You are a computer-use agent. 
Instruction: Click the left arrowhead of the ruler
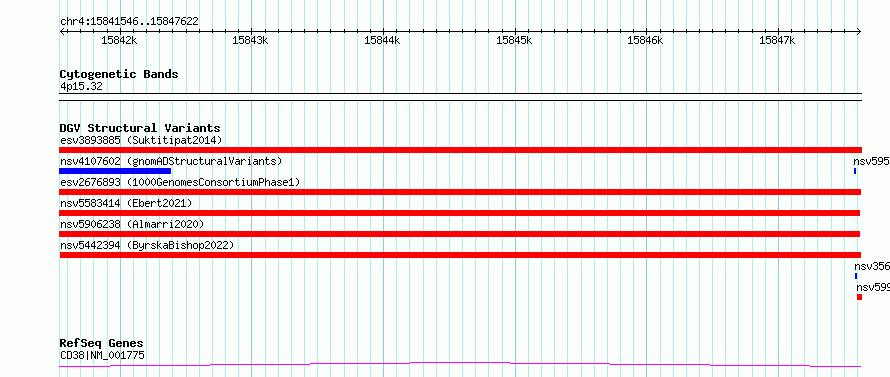(x=62, y=31)
